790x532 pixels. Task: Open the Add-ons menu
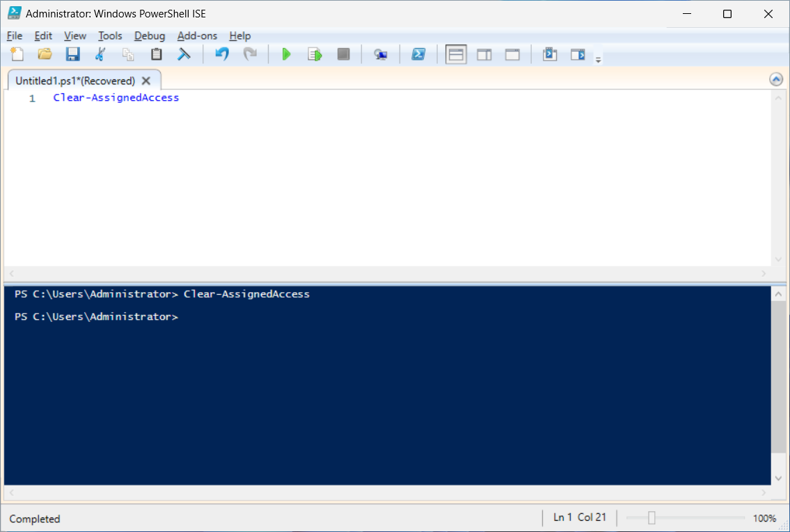[197, 35]
